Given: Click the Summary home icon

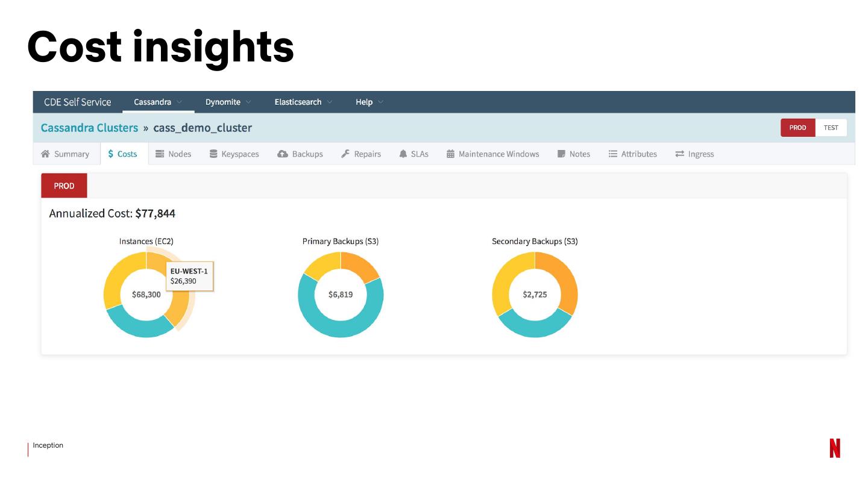Looking at the screenshot, I should click(45, 154).
